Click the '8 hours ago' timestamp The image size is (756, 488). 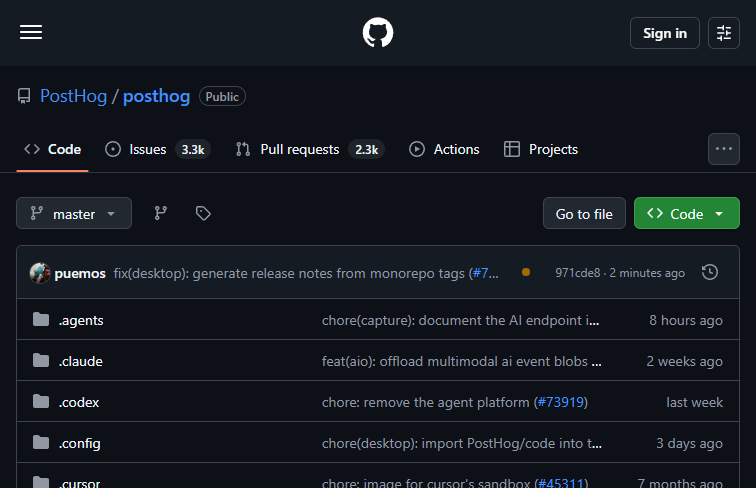[686, 320]
